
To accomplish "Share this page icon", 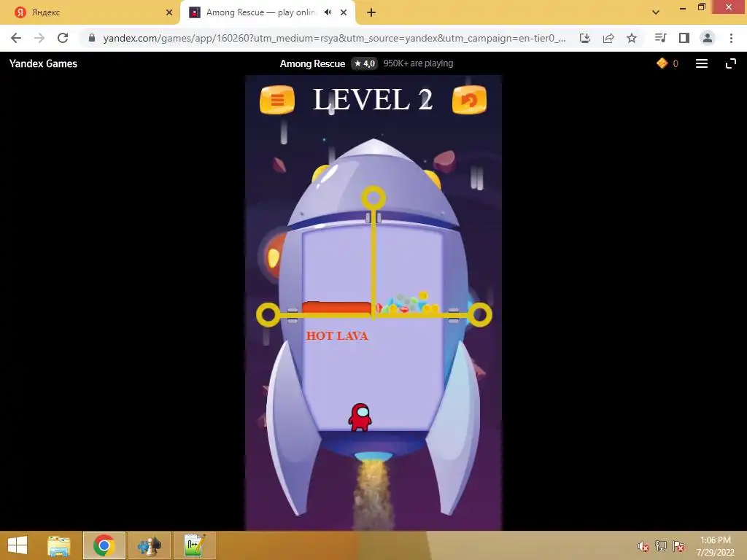I will pyautogui.click(x=608, y=38).
